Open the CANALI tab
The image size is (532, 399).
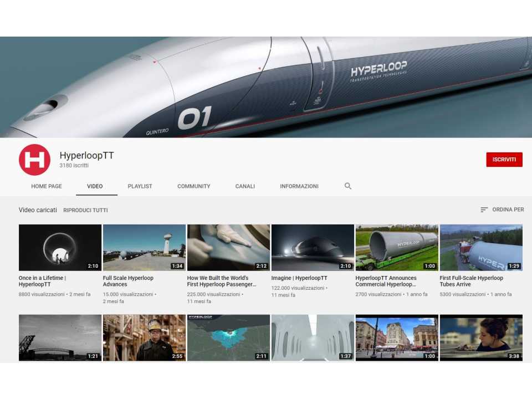[x=245, y=186]
